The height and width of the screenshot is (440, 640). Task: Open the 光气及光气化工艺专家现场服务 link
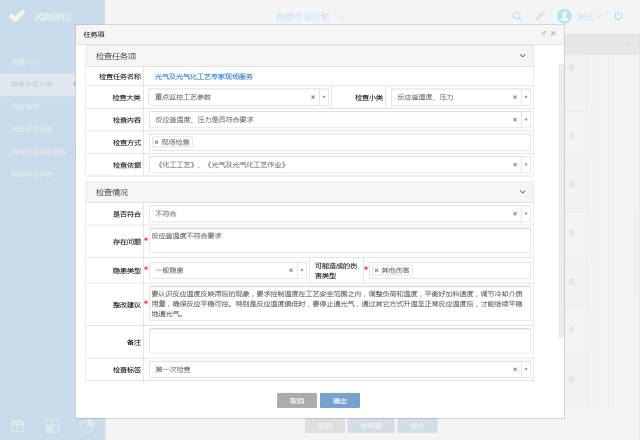(204, 76)
